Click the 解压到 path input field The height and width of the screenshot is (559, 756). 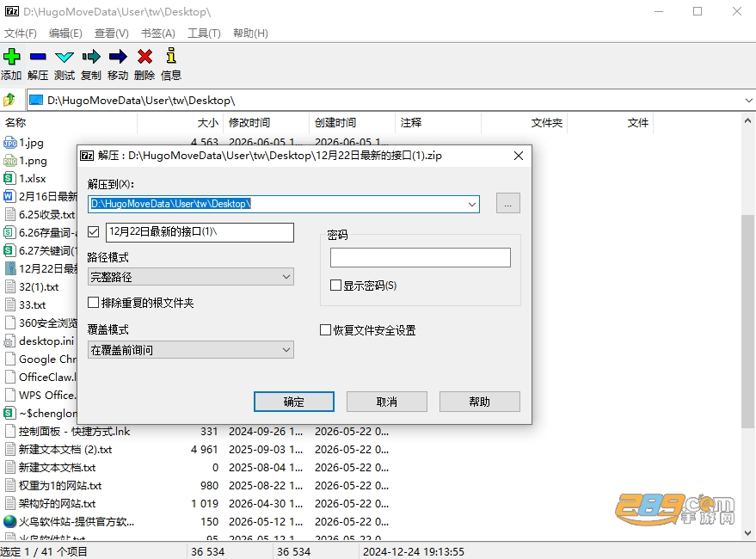284,204
